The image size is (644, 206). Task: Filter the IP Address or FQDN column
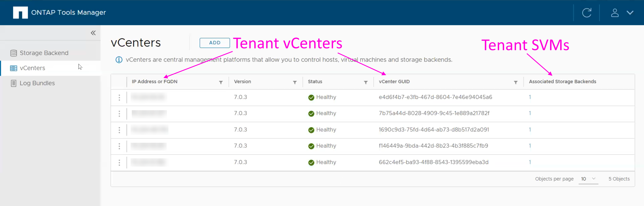click(221, 82)
